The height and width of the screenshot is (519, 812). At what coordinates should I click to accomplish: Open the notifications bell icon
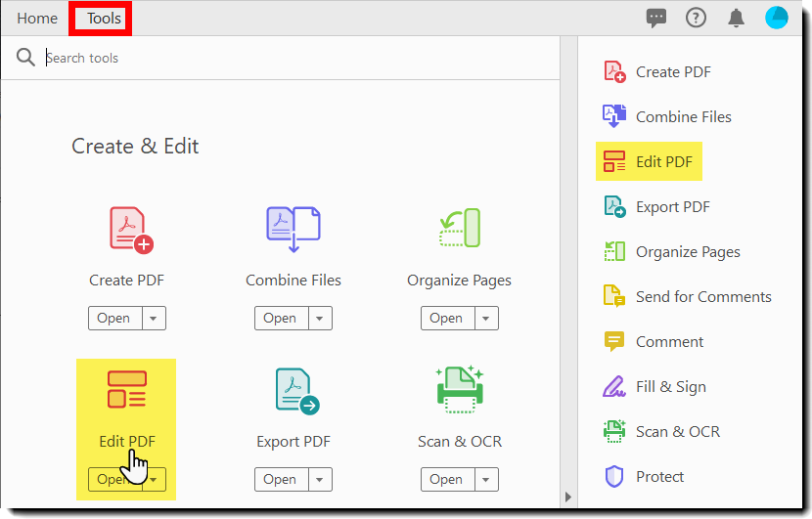click(x=736, y=19)
